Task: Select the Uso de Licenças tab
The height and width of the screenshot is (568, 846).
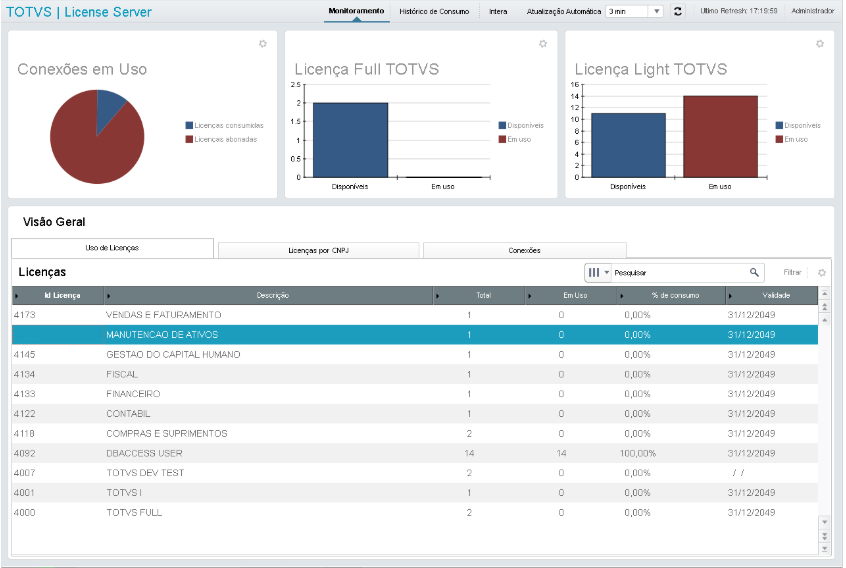Action: click(112, 248)
